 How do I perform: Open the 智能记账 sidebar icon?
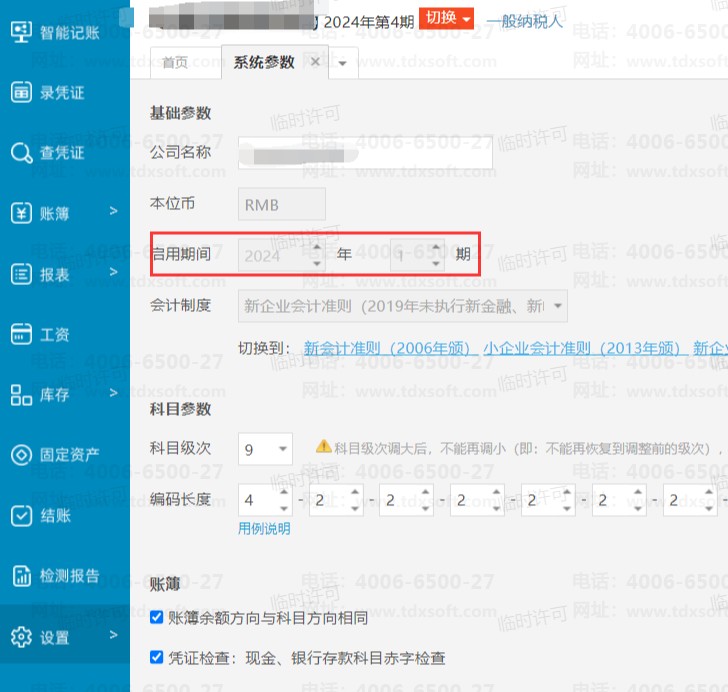point(21,32)
